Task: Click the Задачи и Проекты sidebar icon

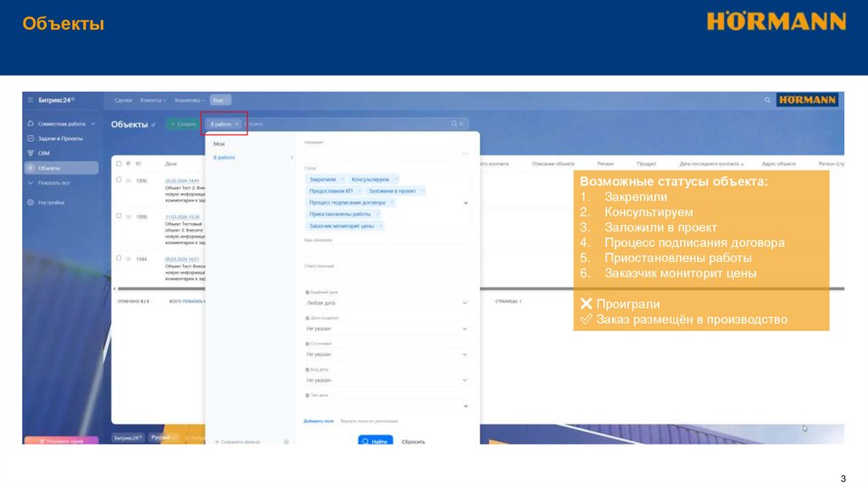Action: coord(31,138)
